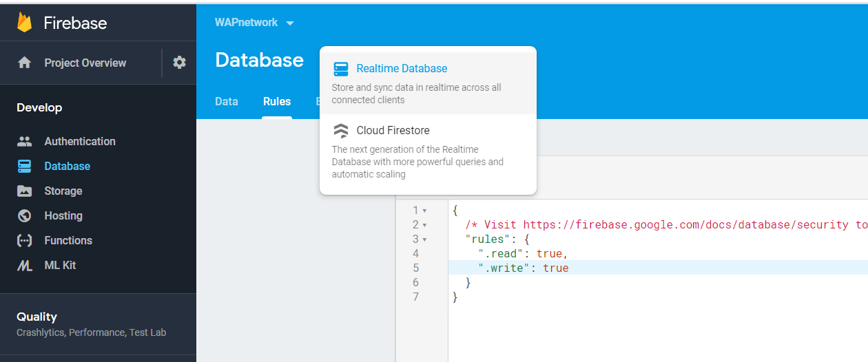This screenshot has width=868, height=362.
Task: Click line number 6 in gutter
Action: click(x=415, y=283)
